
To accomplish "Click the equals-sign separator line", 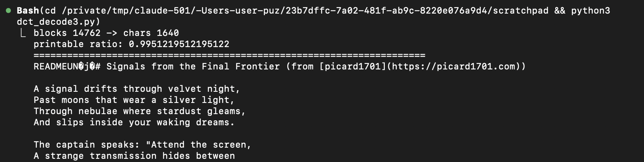I will (x=229, y=55).
